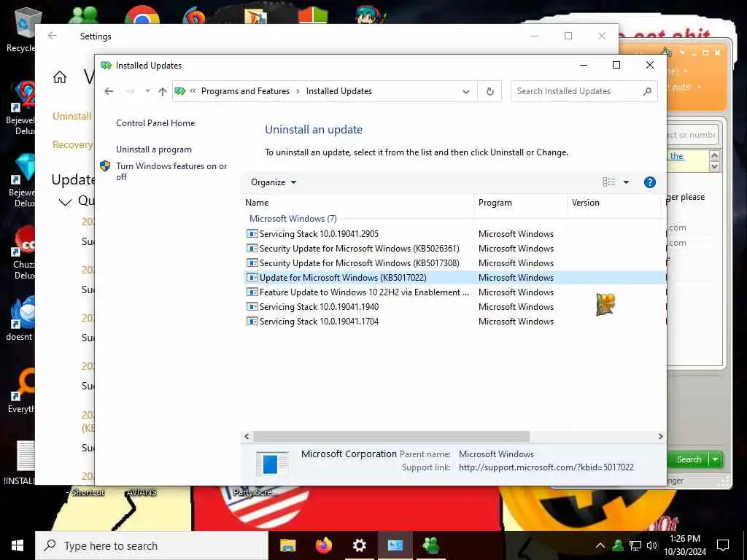Image resolution: width=747 pixels, height=560 pixels.
Task: Click the horizontal scrollbar thumb in updates list
Action: [391, 436]
